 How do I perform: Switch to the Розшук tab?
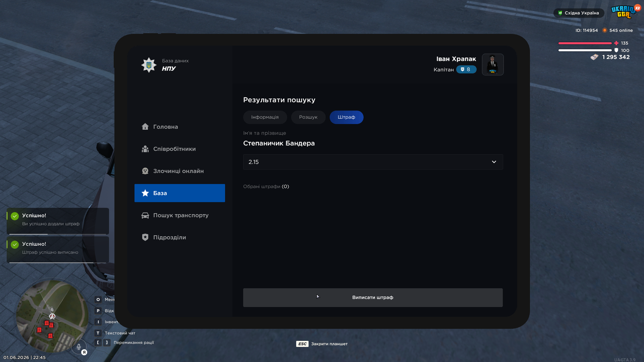click(x=308, y=117)
